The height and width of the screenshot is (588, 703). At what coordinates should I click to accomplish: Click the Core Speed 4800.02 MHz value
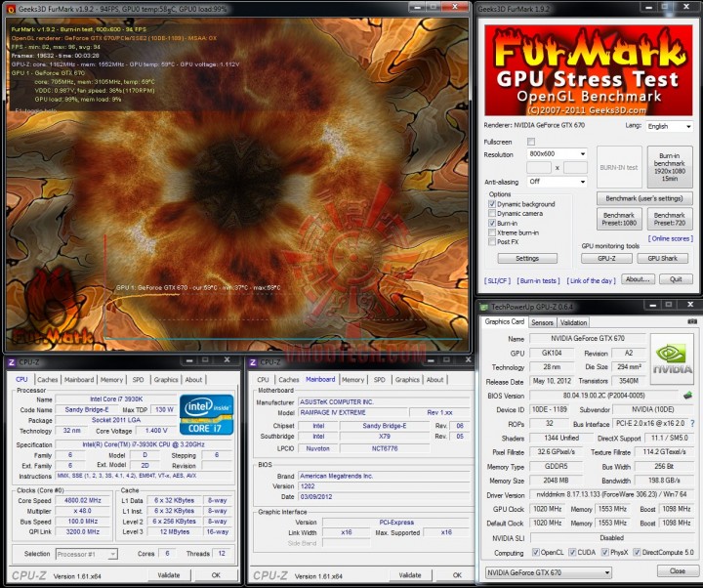[x=82, y=500]
